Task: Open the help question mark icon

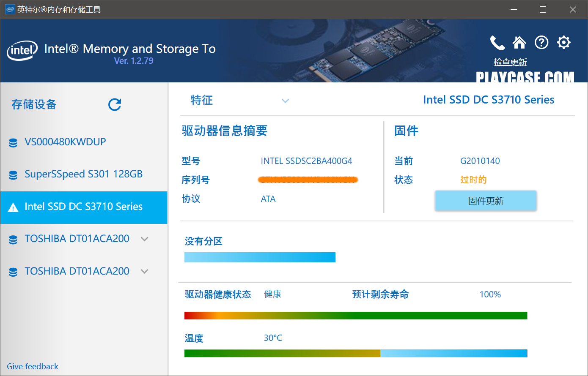Action: [541, 43]
